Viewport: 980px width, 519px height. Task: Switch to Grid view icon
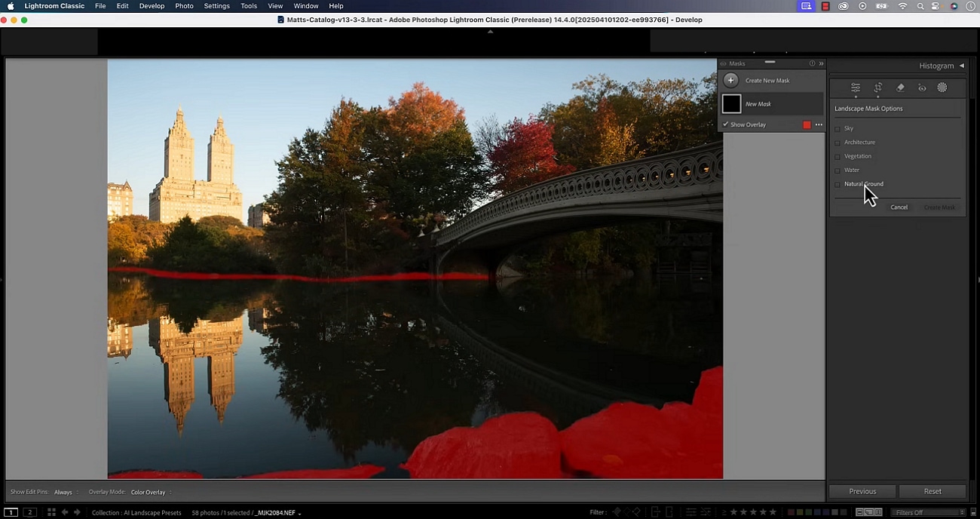point(51,512)
